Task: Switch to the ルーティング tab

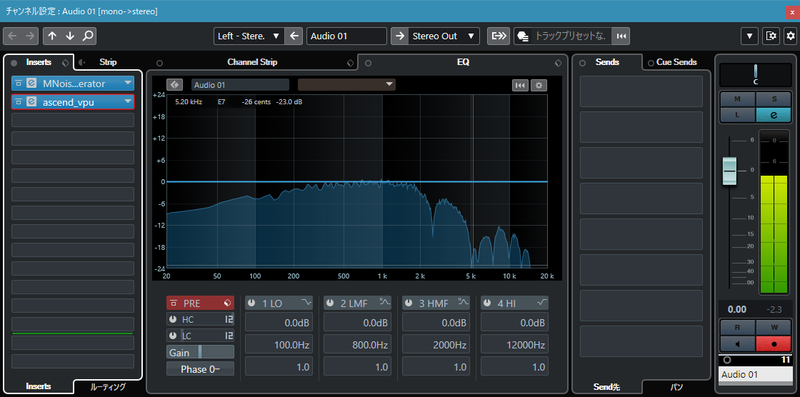Action: point(108,387)
